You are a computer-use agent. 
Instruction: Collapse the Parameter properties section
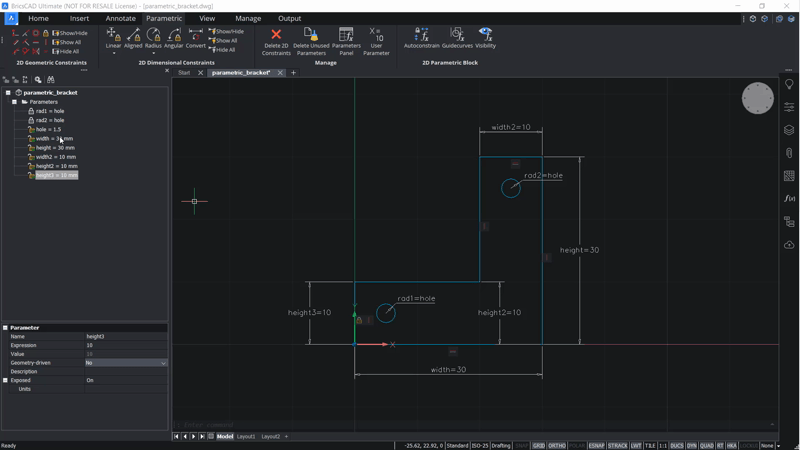(x=5, y=328)
